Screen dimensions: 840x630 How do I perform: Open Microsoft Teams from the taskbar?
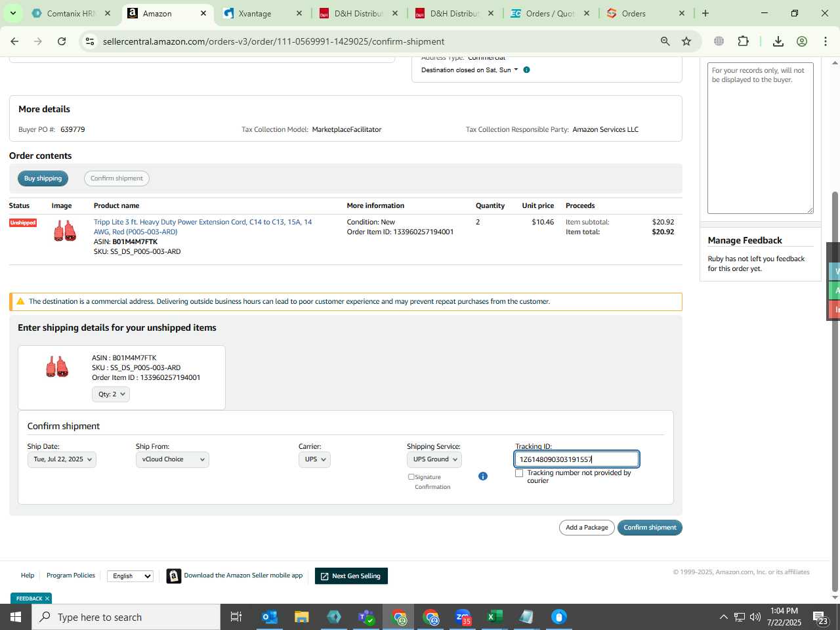coord(366,617)
